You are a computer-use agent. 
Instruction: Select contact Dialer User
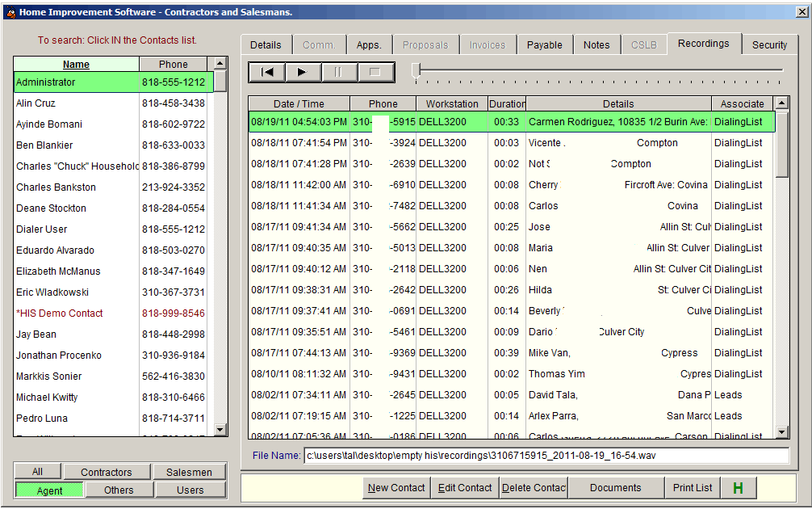(114, 229)
